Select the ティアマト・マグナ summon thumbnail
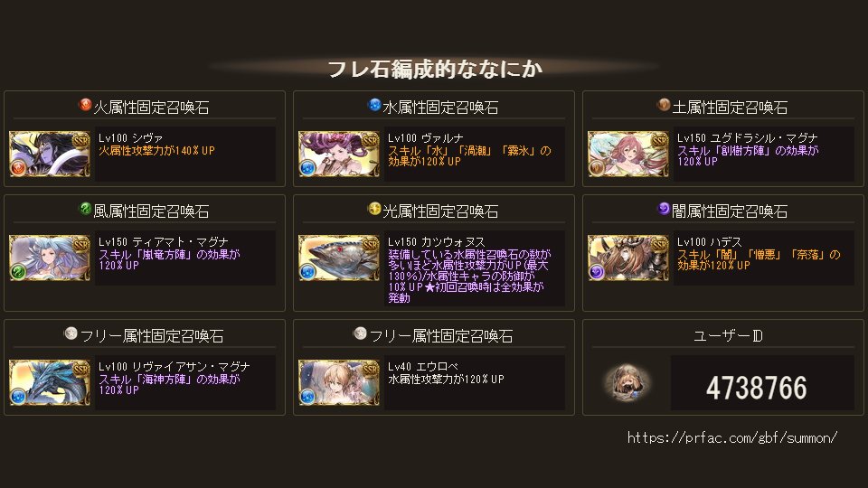 click(50, 258)
